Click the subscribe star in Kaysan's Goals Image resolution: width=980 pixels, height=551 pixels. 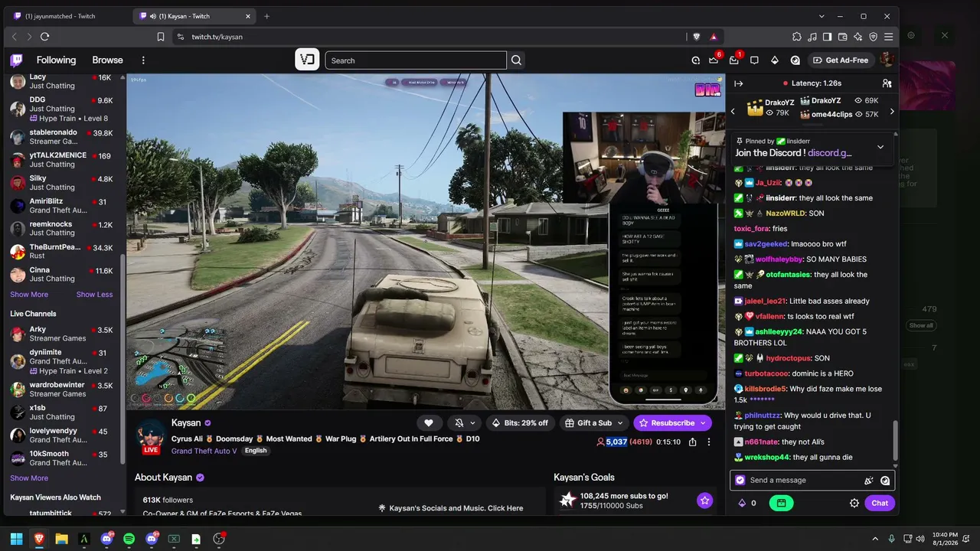pos(704,500)
